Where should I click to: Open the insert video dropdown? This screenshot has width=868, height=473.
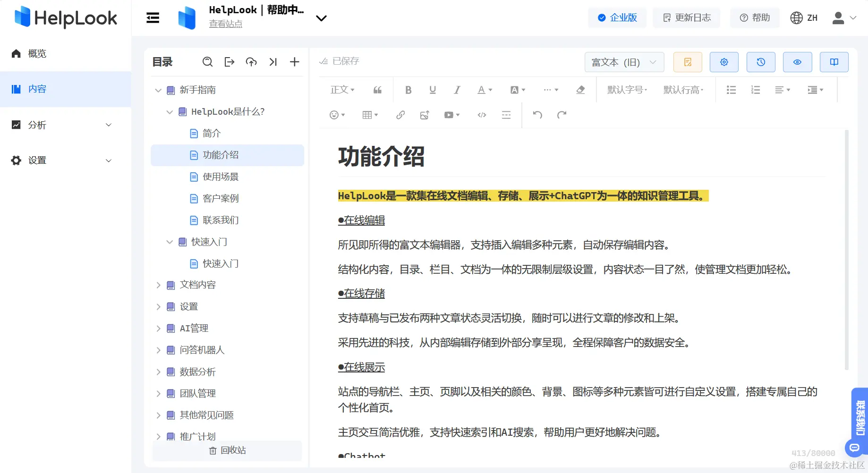point(452,115)
